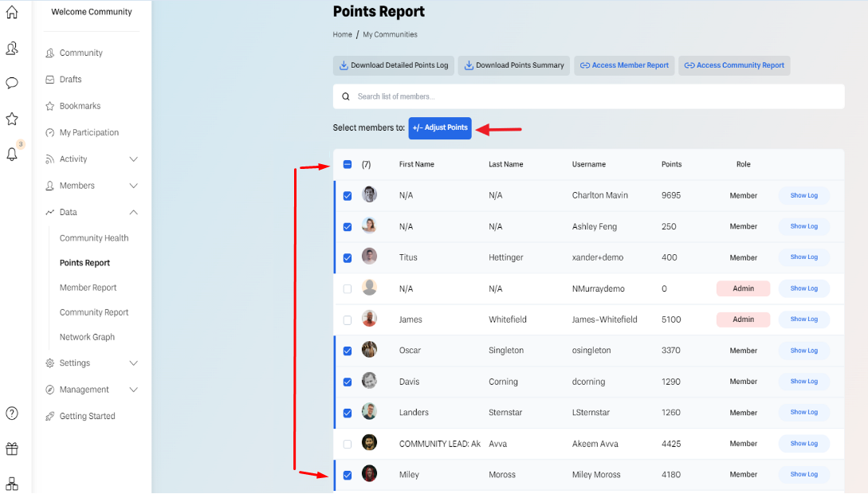The width and height of the screenshot is (868, 494).
Task: Open the chat bubble icon in left rail
Action: point(12,84)
